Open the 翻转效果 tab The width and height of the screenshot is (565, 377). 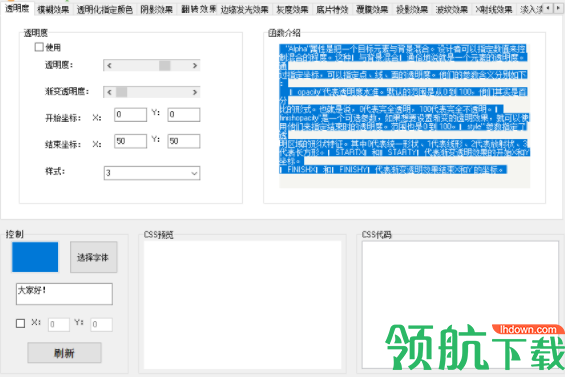click(x=198, y=9)
